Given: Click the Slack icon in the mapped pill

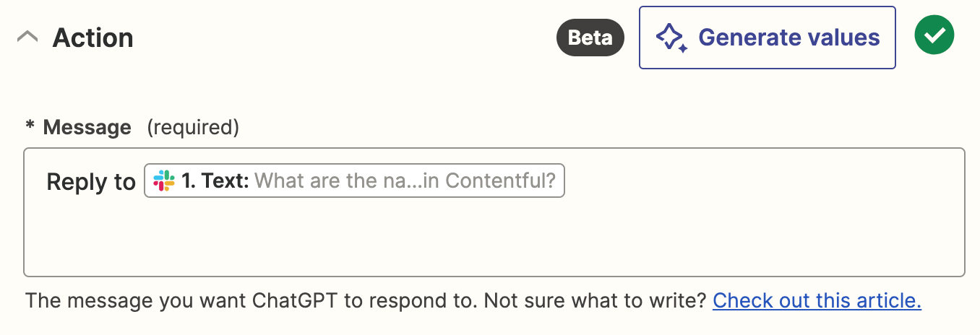Looking at the screenshot, I should tap(164, 180).
